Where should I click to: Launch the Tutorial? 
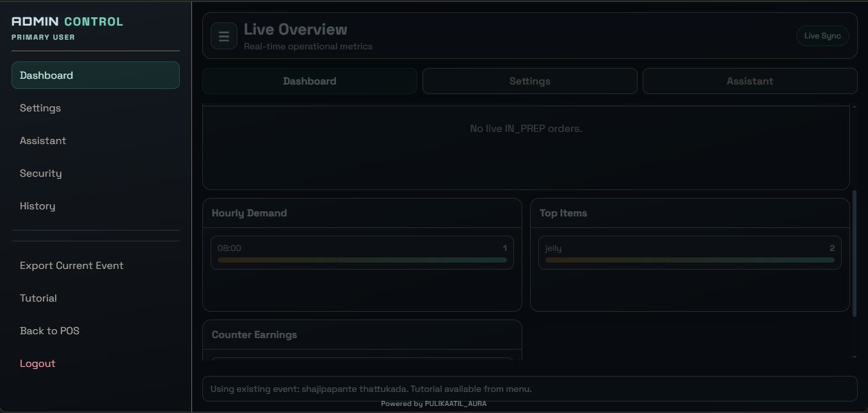(38, 298)
